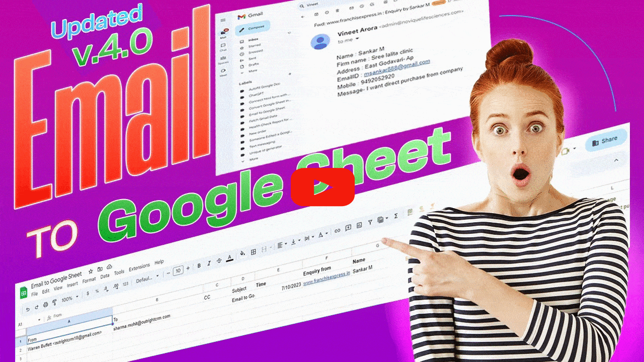Viewport: 644px width, 362px height.
Task: Toggle Strikethrough formatting in Sheets toolbar
Action: (219, 261)
